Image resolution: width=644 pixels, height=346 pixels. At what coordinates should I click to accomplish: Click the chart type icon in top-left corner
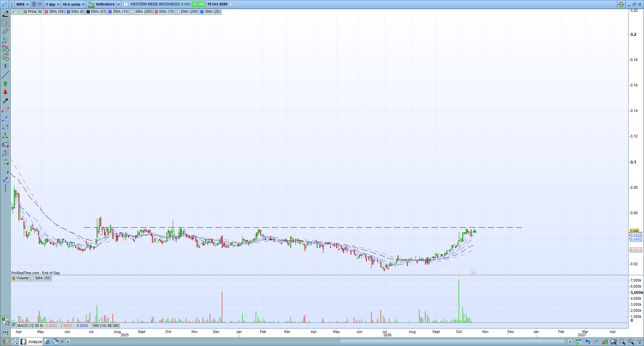point(5,4)
